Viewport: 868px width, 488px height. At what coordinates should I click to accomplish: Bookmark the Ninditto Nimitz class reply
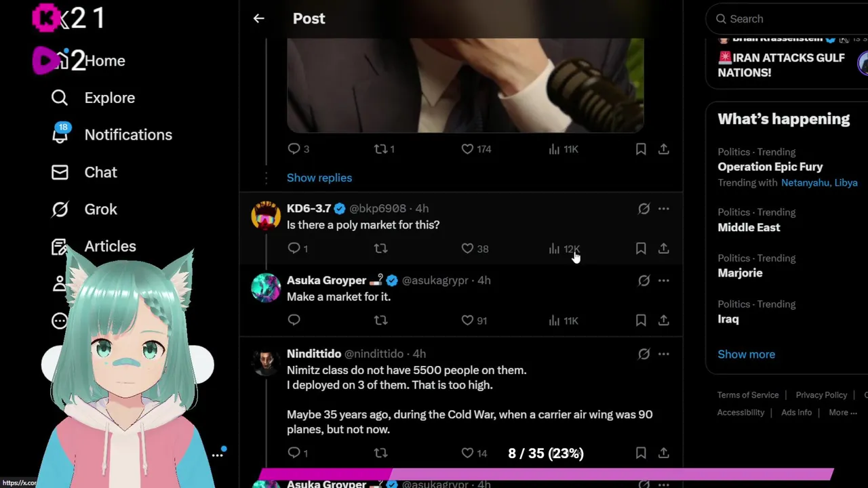pos(641,453)
